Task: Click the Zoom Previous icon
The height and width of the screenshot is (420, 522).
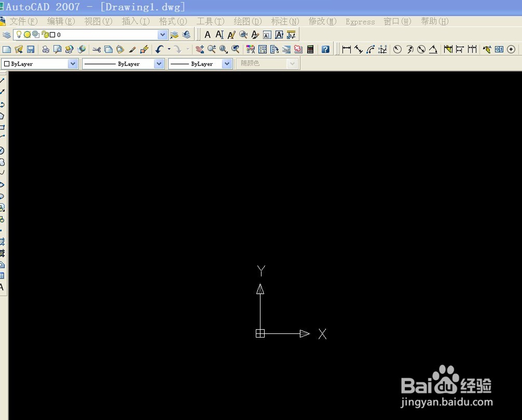Action: click(236, 50)
